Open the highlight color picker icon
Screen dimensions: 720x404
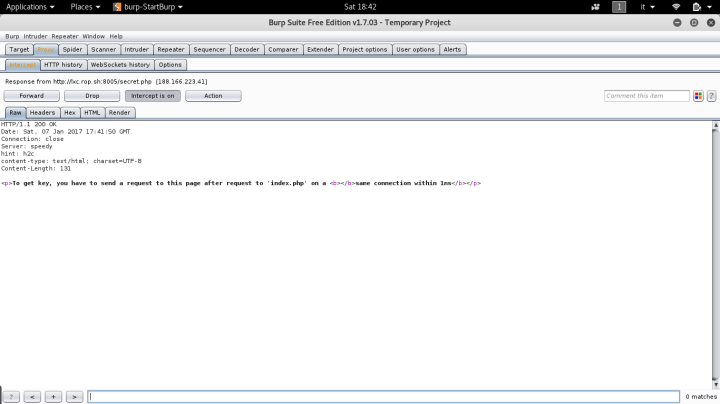point(698,96)
